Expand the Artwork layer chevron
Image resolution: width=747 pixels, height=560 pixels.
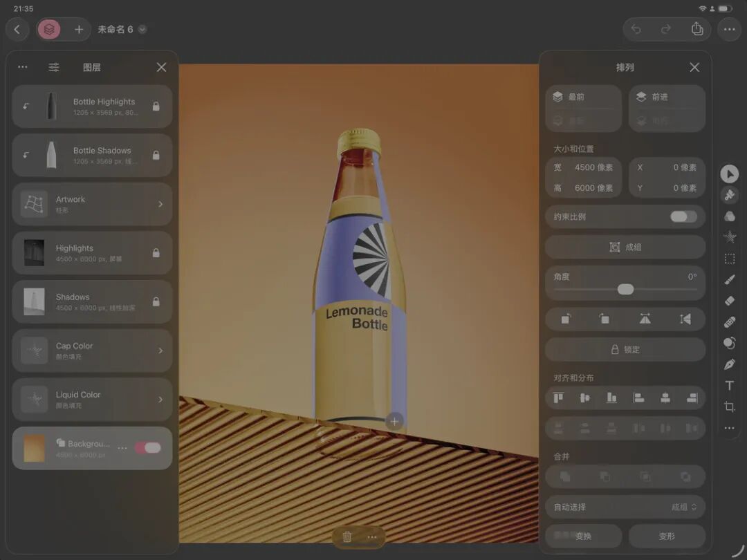160,204
